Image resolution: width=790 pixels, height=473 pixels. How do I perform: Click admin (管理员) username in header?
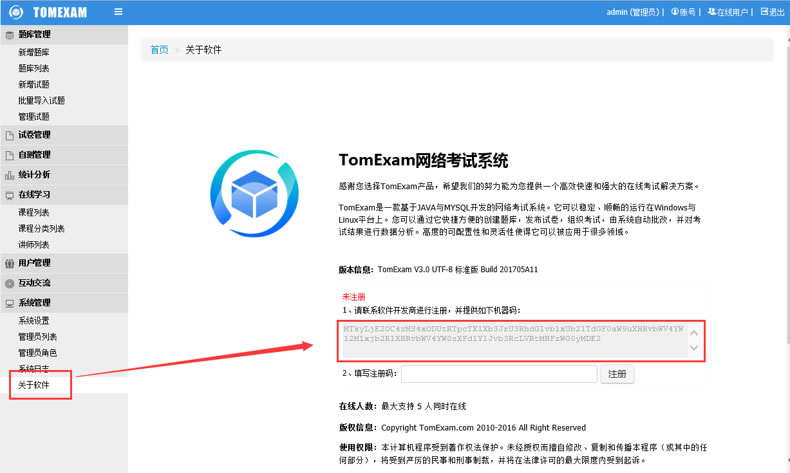pyautogui.click(x=633, y=12)
